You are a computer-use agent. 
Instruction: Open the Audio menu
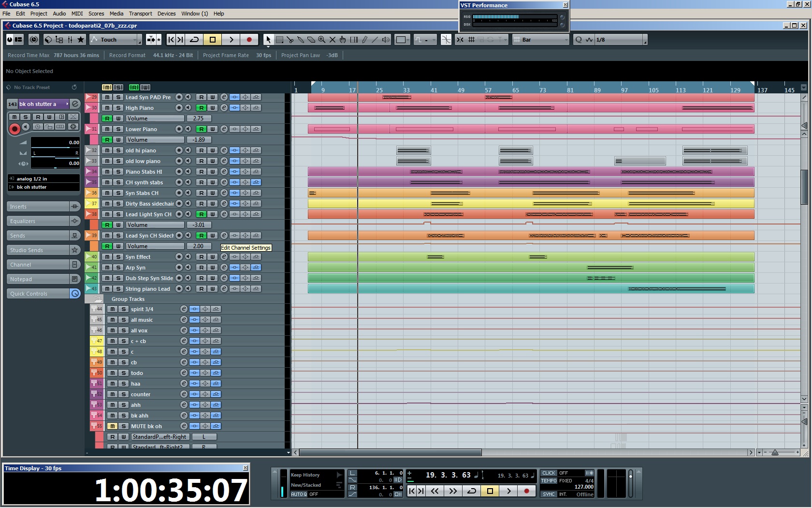point(59,14)
